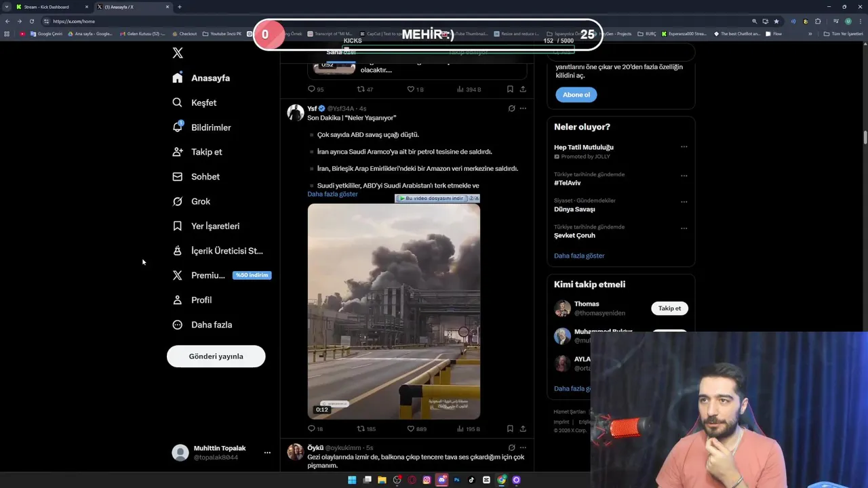Screen dimensions: 868x488
Task: Open a new browser tab
Action: pos(180,7)
